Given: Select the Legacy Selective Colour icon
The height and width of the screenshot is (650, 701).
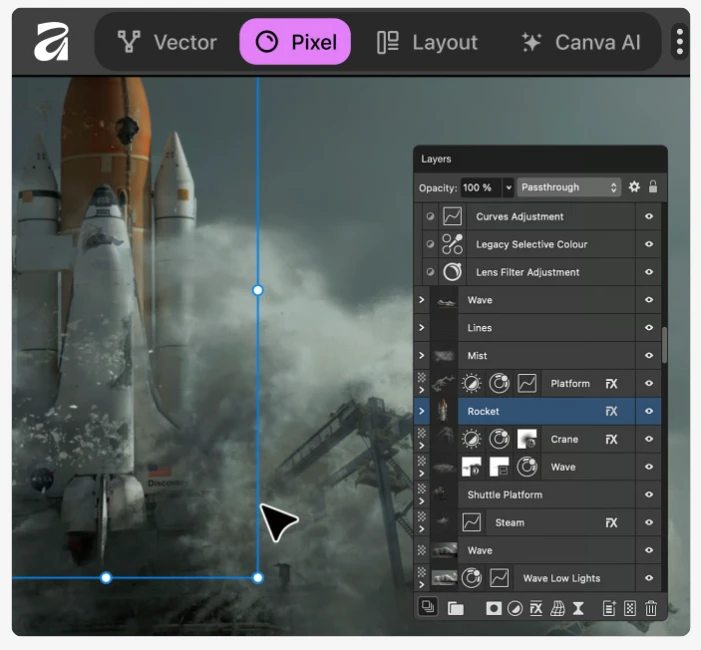Looking at the screenshot, I should click(452, 244).
